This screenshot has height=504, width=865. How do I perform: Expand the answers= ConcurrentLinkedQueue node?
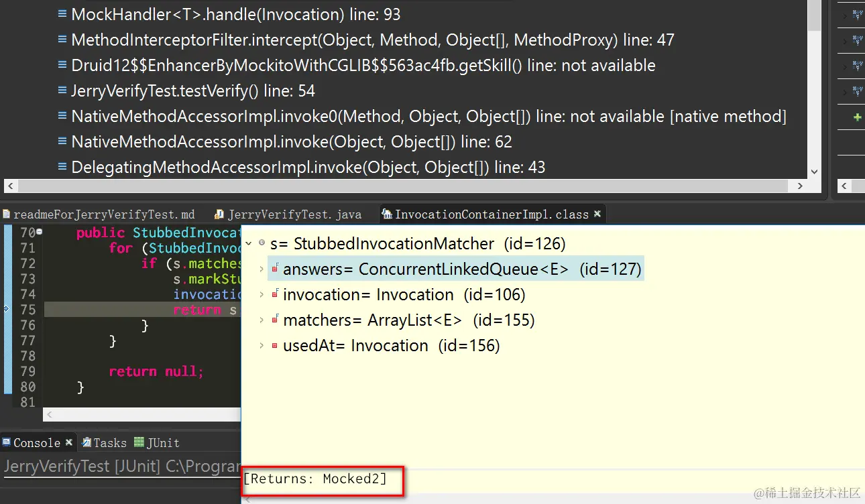[262, 269]
